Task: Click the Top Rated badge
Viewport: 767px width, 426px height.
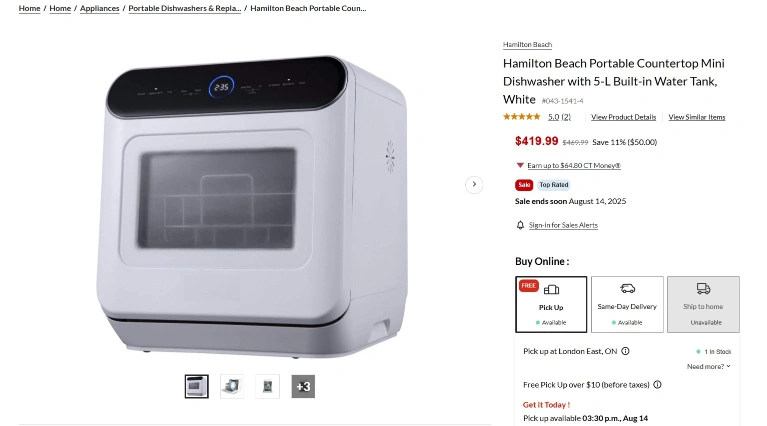Action: (x=554, y=185)
